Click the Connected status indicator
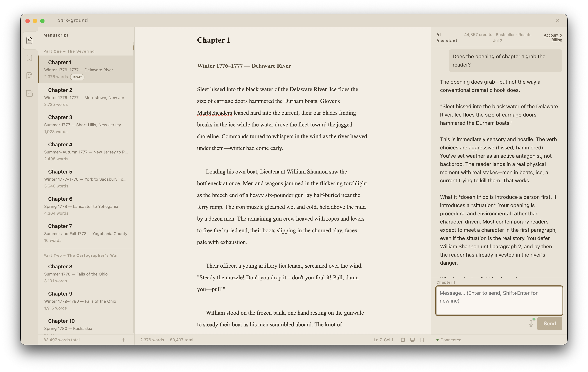Image resolution: width=588 pixels, height=372 pixels. [449, 340]
